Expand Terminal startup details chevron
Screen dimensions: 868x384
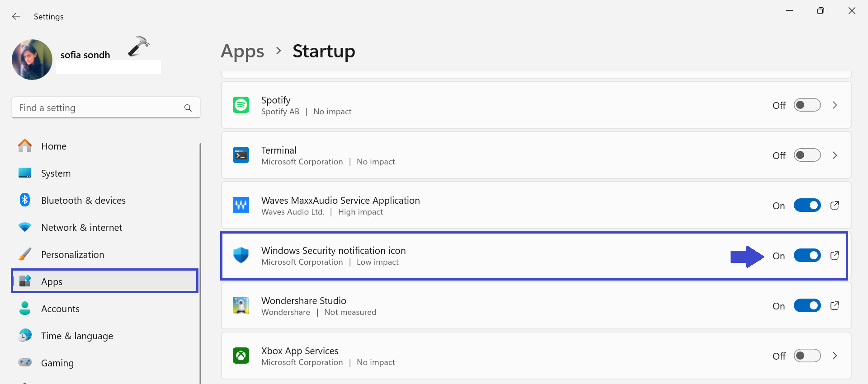[835, 155]
